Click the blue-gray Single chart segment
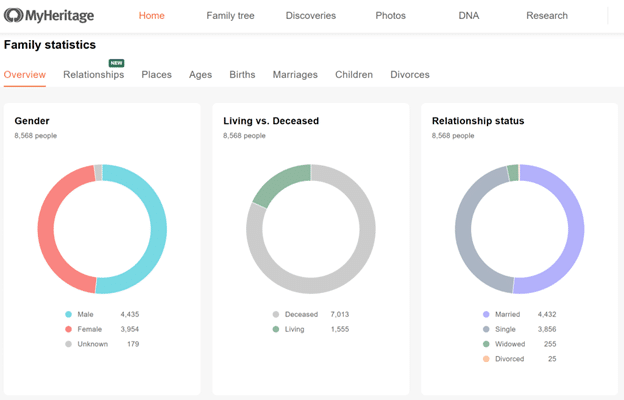This screenshot has height=400, width=624. 463,229
